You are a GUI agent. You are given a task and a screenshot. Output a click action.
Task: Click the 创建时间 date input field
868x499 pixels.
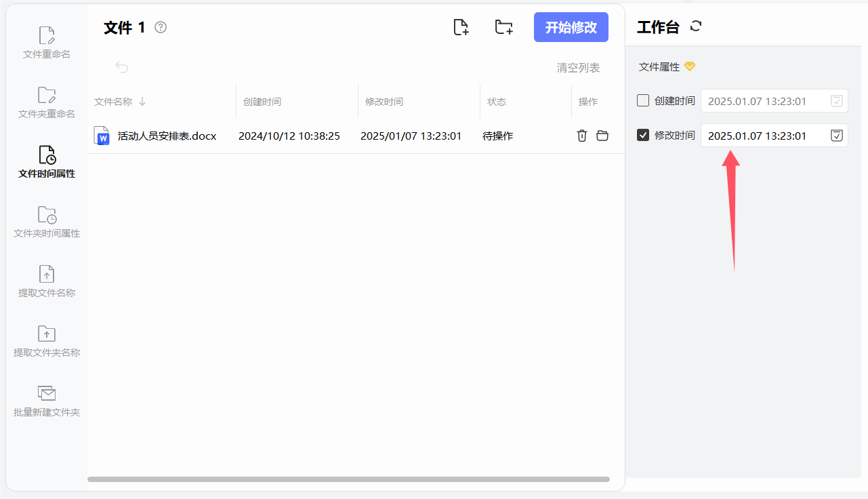pos(774,101)
